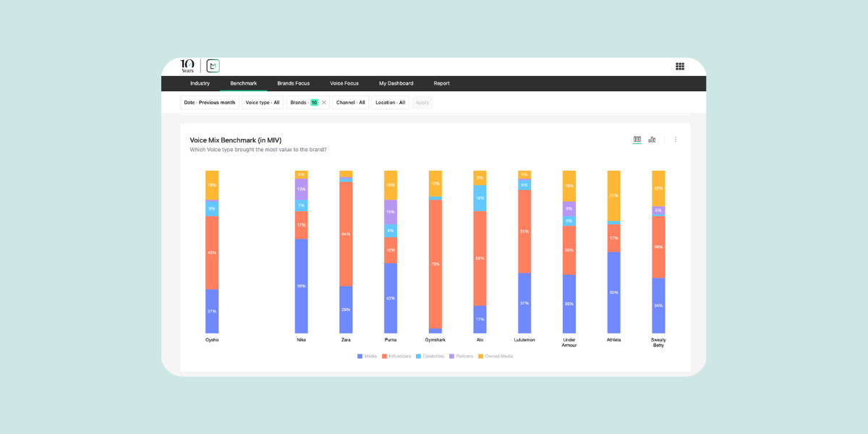Switch to grouped bar chart view
This screenshot has width=868, height=434.
point(652,140)
